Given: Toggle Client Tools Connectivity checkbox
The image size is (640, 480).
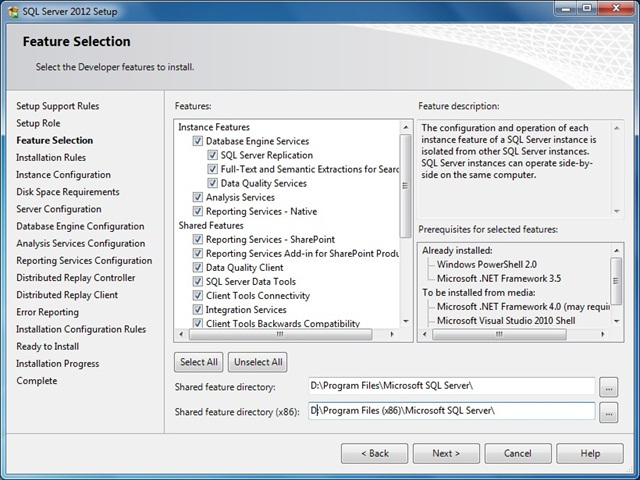Looking at the screenshot, I should pyautogui.click(x=198, y=296).
